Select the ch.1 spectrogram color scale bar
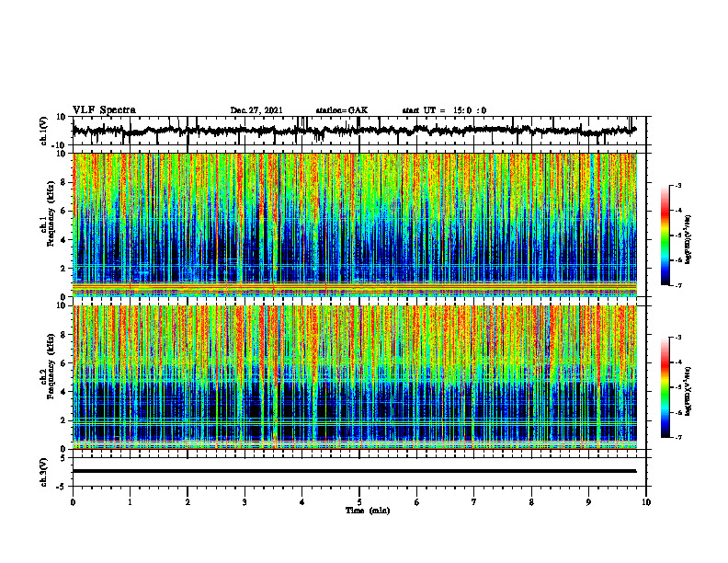 pyautogui.click(x=665, y=236)
